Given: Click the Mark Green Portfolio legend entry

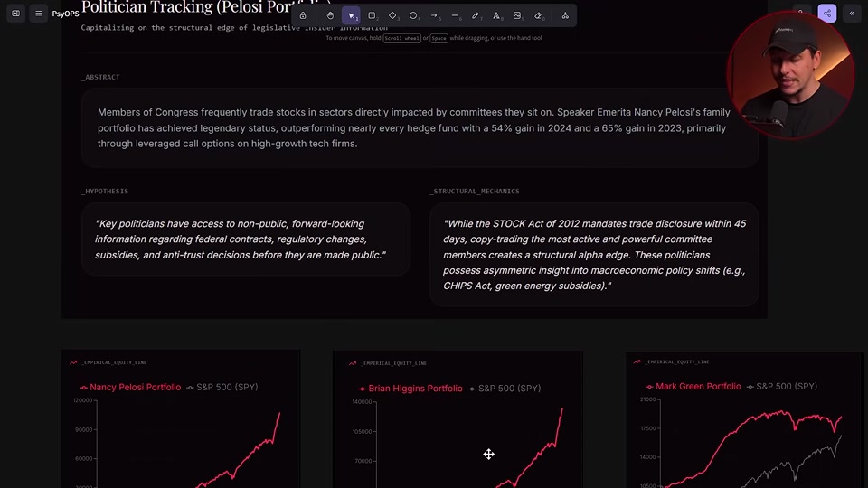Looking at the screenshot, I should click(x=693, y=386).
